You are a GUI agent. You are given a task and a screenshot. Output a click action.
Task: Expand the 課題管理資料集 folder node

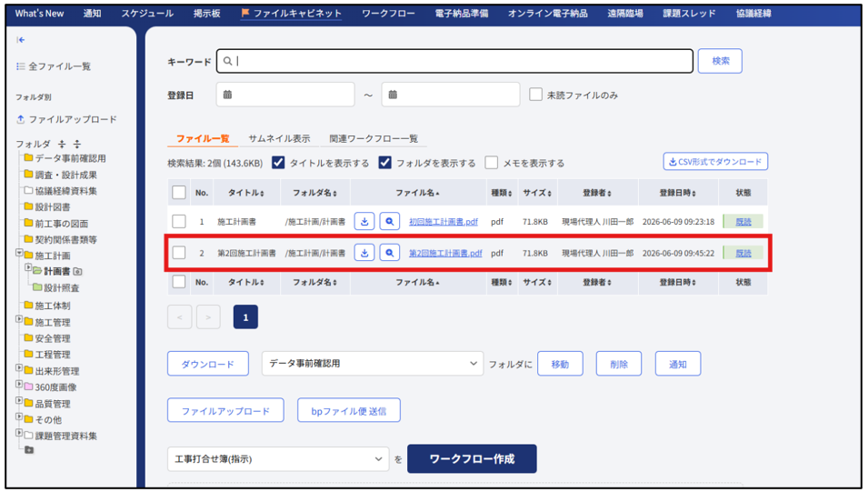pyautogui.click(x=19, y=433)
